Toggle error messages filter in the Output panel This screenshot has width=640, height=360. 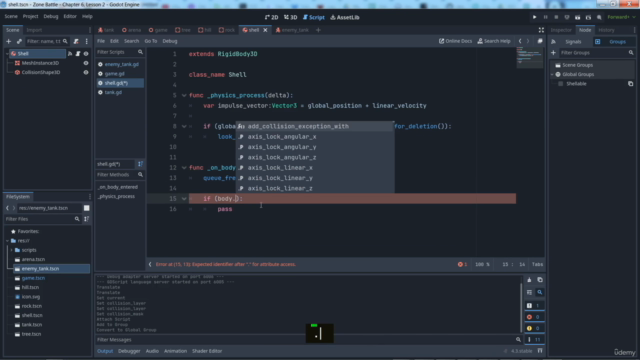pyautogui.click(x=534, y=317)
